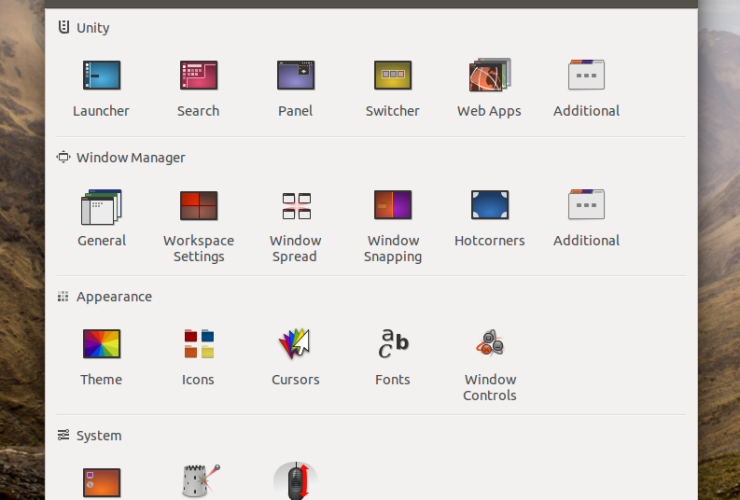Click the Unity section header
The width and height of the screenshot is (740, 500).
coord(92,28)
